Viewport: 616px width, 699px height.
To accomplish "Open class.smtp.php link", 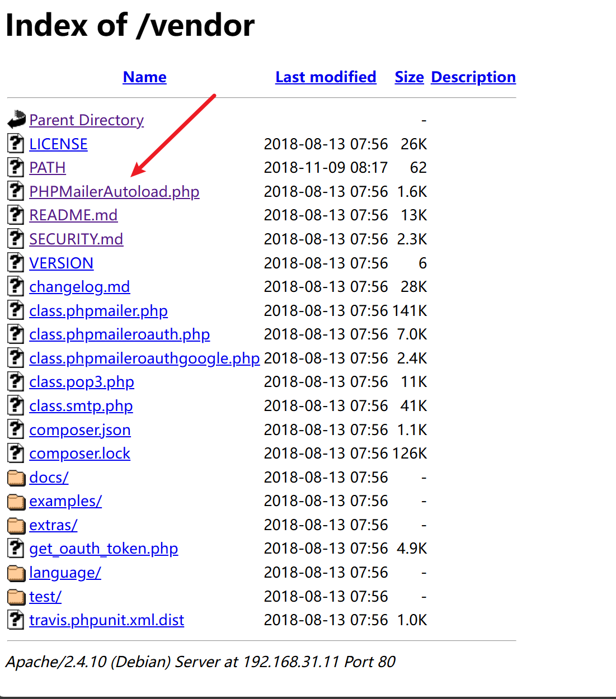I will click(81, 405).
